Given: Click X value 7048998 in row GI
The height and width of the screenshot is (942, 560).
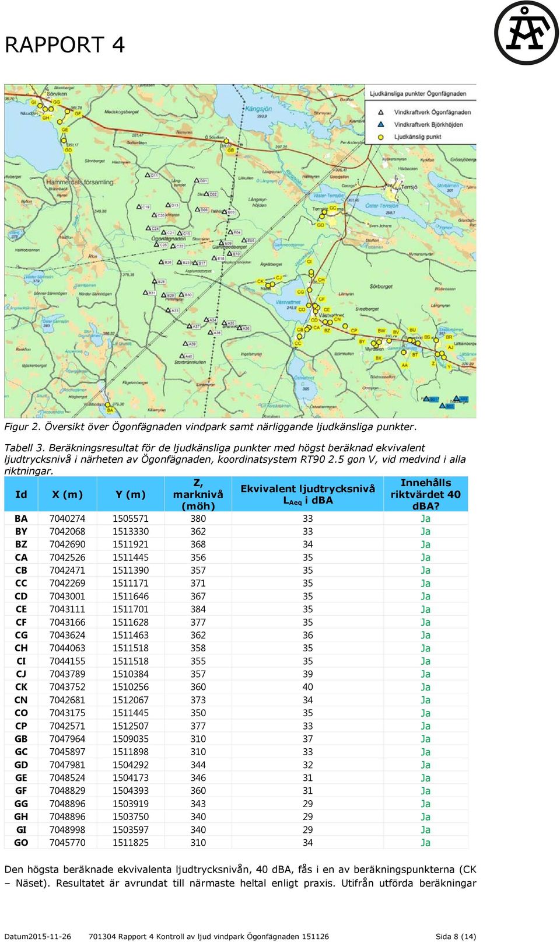Looking at the screenshot, I should tap(67, 829).
